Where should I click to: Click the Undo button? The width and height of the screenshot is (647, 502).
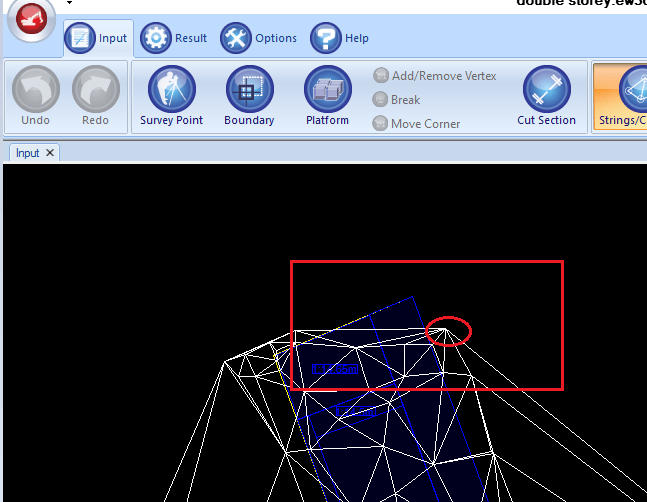(x=35, y=96)
